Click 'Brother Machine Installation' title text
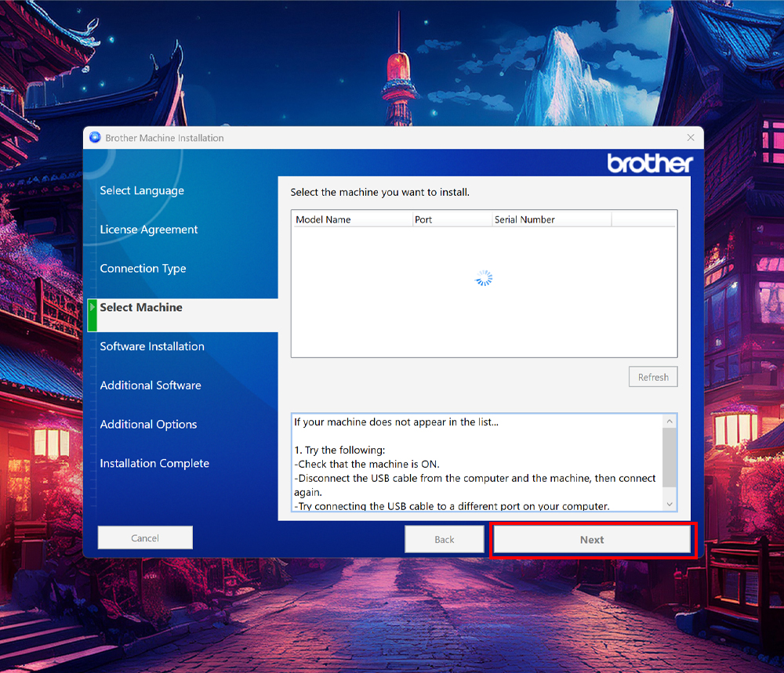The height and width of the screenshot is (673, 784). click(x=165, y=138)
